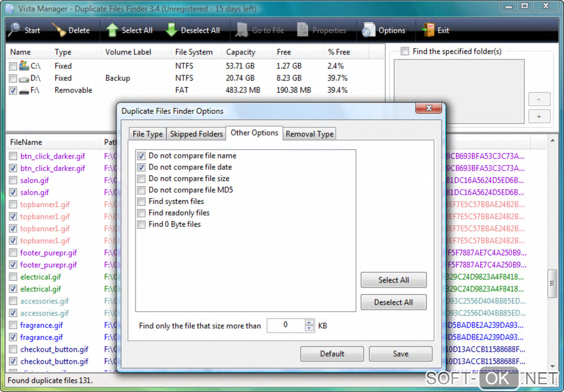Close the Duplicate Files Finder Options dialog
Image resolution: width=564 pixels, height=392 pixels.
(429, 108)
